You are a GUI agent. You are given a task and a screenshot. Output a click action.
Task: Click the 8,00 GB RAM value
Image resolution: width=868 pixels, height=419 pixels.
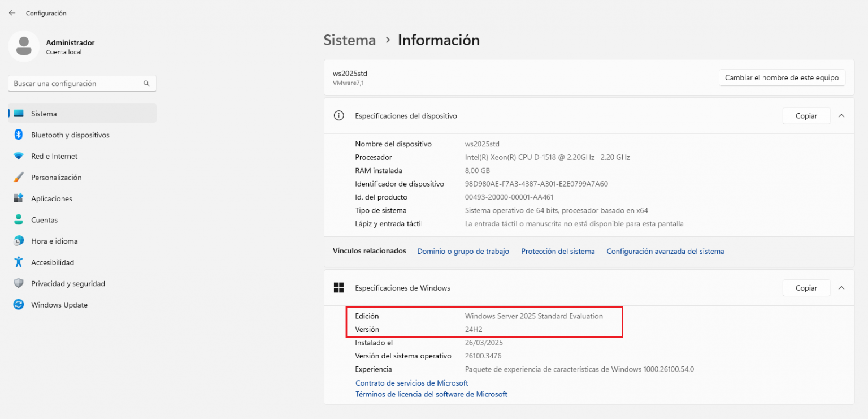pyautogui.click(x=478, y=171)
